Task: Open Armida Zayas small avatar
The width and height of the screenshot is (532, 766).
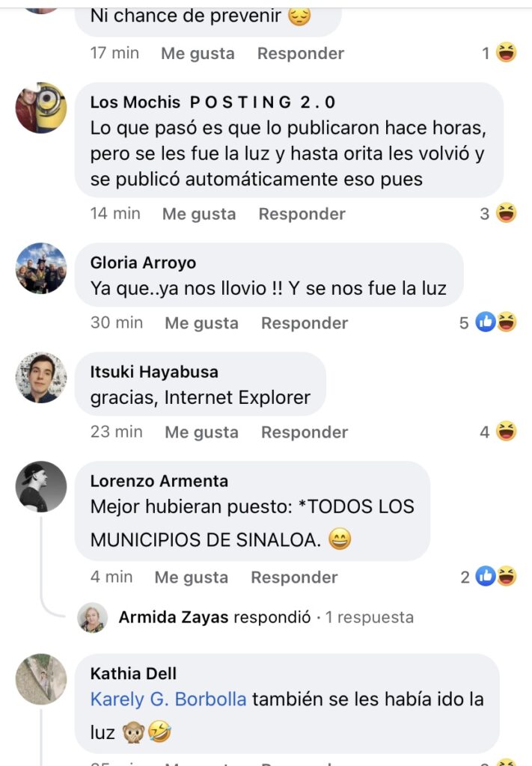Action: tap(92, 617)
